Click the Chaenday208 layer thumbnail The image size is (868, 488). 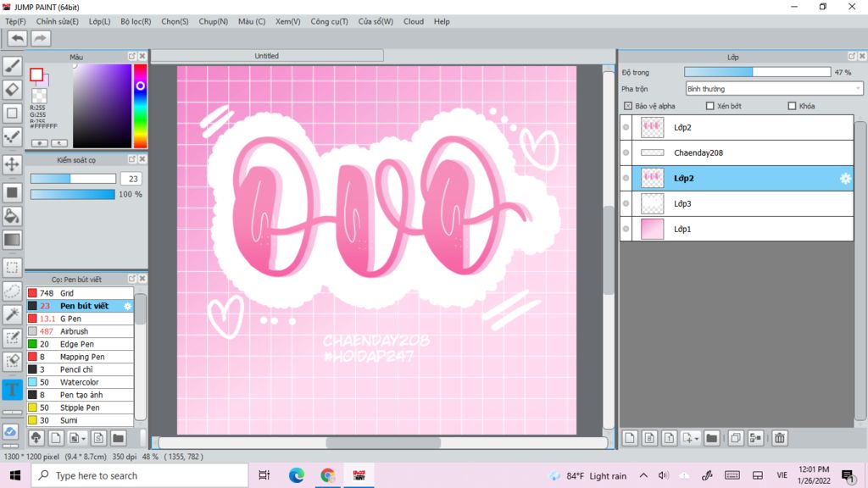click(x=652, y=152)
